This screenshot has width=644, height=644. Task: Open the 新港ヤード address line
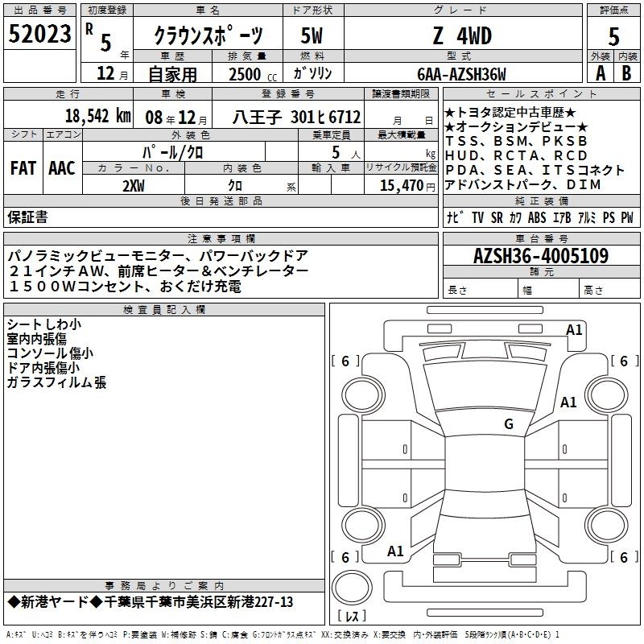(151, 602)
